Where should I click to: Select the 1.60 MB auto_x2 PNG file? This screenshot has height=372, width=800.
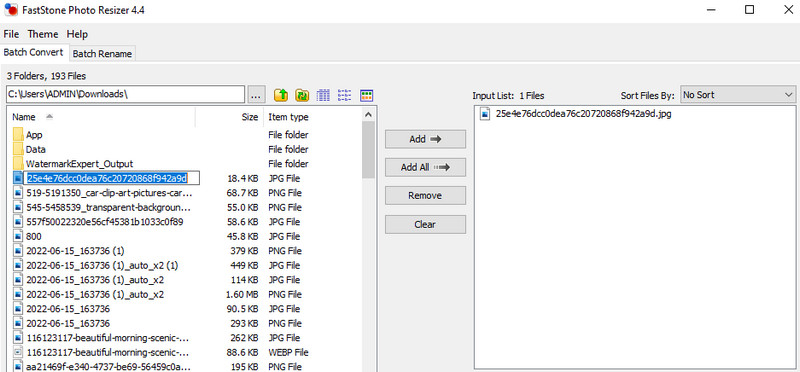[x=95, y=294]
